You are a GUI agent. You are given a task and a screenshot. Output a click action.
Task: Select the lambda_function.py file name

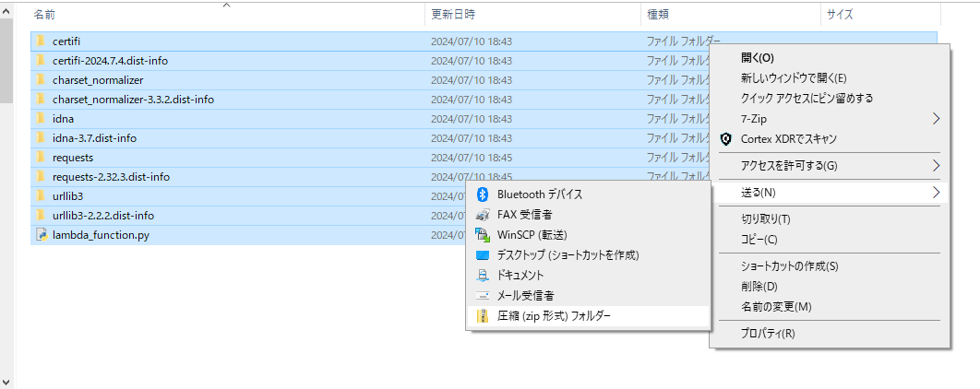tap(101, 235)
